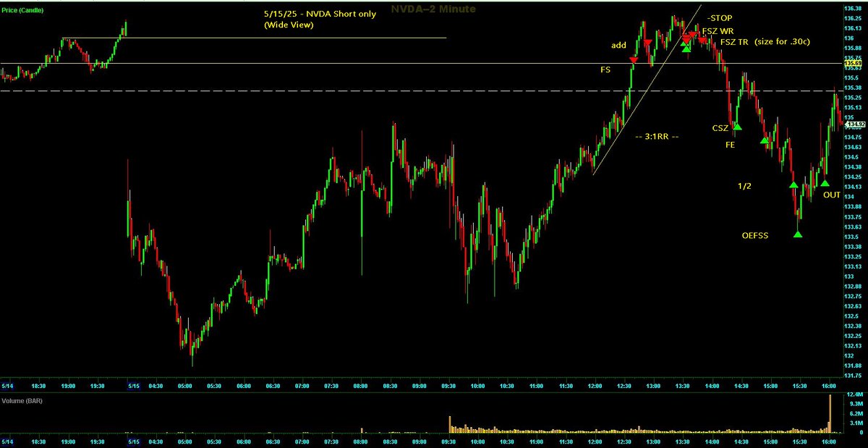
Task: Select the 'CSZ' annotation label
Action: pos(720,128)
